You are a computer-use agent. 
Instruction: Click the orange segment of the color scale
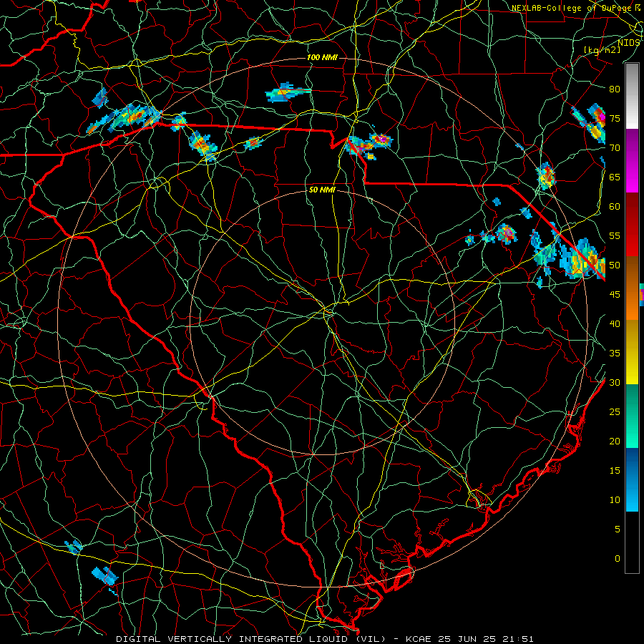coord(632,304)
